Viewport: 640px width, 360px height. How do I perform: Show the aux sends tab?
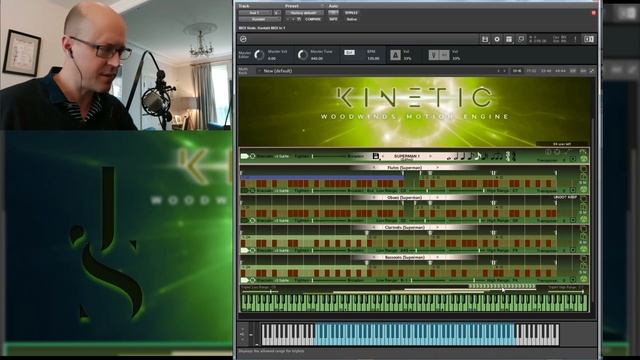point(583,71)
